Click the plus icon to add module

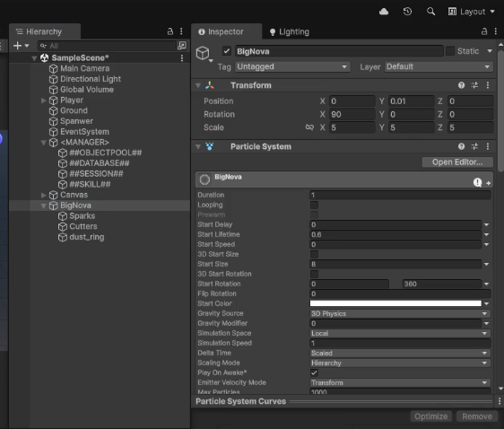[x=488, y=183]
